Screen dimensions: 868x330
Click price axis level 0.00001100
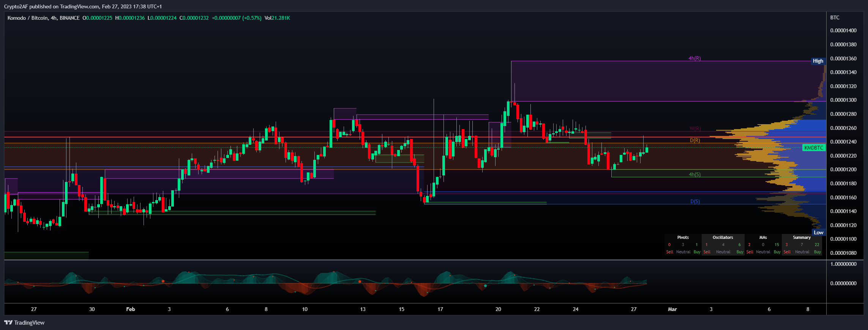pos(843,239)
